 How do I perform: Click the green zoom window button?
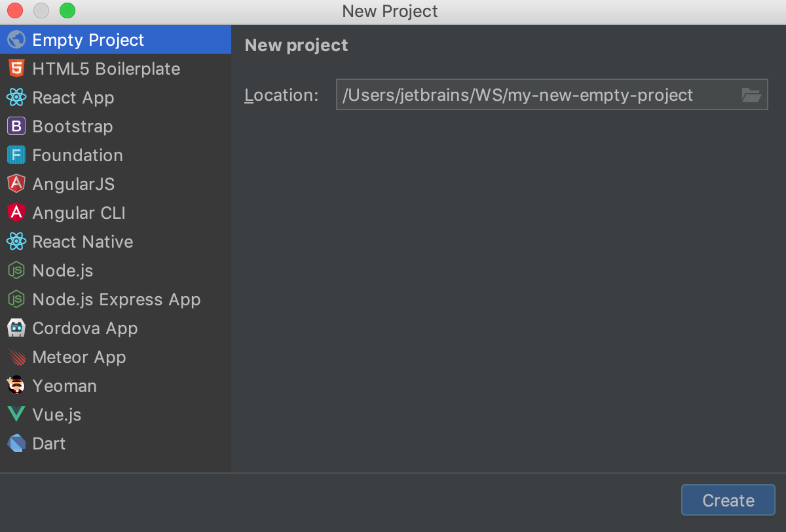click(67, 10)
